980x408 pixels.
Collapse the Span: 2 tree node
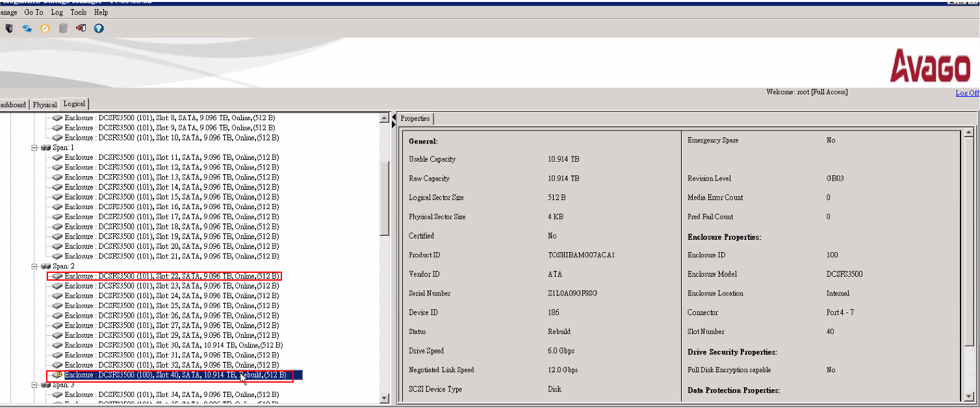pyautogui.click(x=34, y=266)
